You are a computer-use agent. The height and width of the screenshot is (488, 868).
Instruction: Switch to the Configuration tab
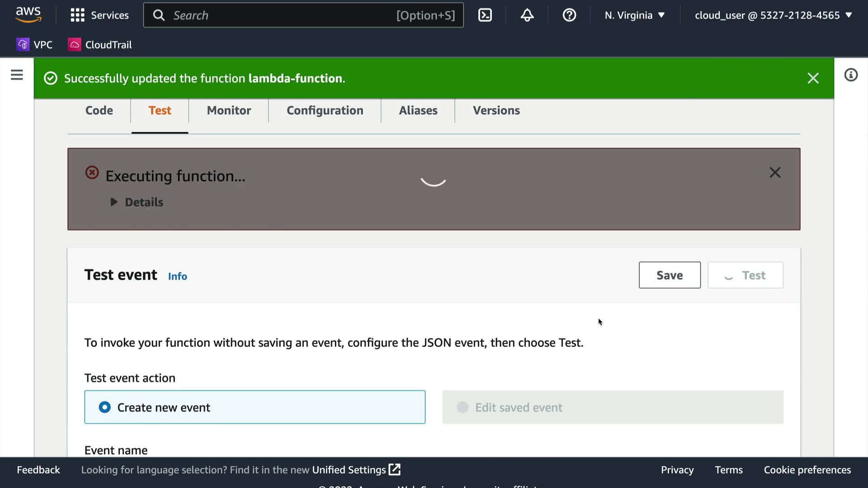pyautogui.click(x=325, y=111)
